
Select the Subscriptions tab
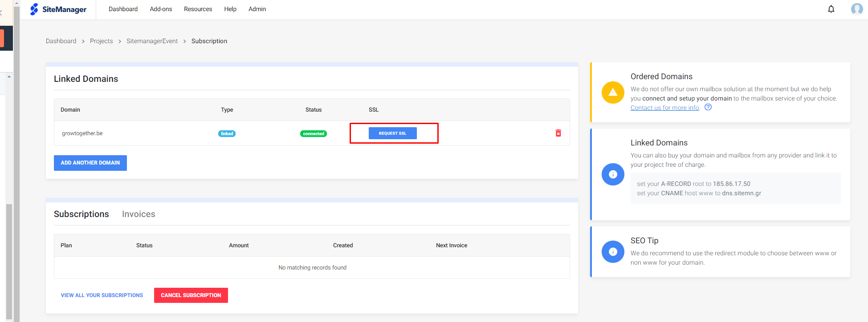(82, 214)
